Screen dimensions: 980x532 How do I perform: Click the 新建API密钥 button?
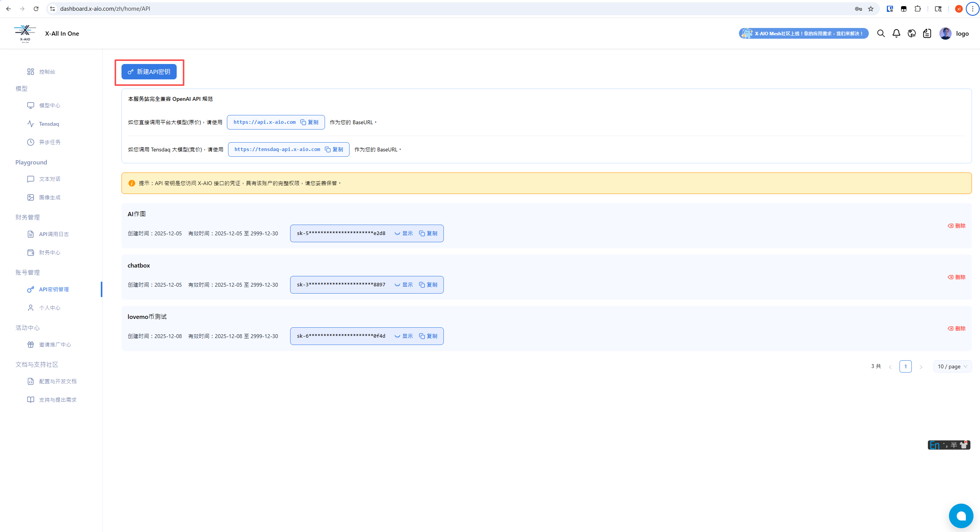(149, 72)
